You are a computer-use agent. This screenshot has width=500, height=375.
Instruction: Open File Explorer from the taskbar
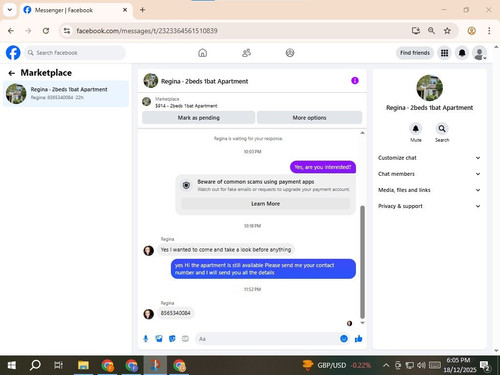(x=83, y=366)
